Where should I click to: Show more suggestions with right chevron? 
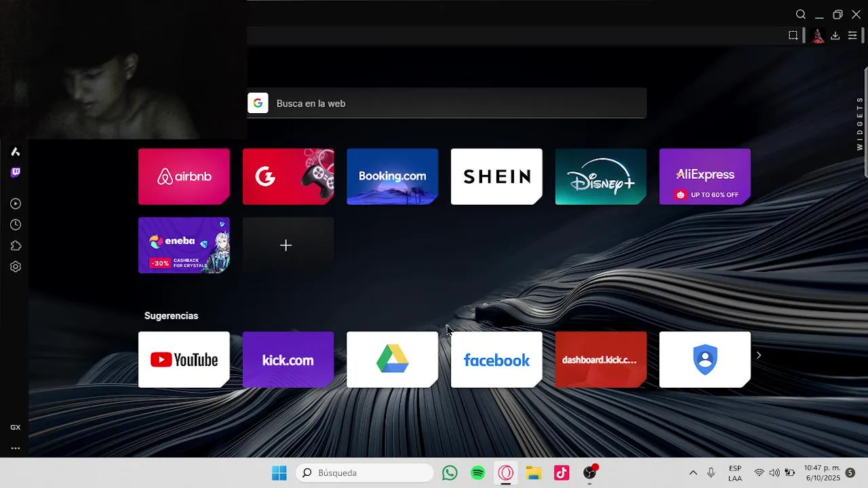pos(759,355)
